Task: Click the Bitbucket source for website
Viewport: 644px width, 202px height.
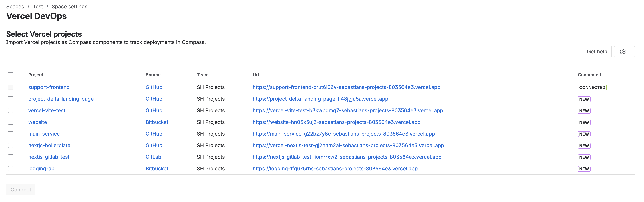Action: coord(157,122)
